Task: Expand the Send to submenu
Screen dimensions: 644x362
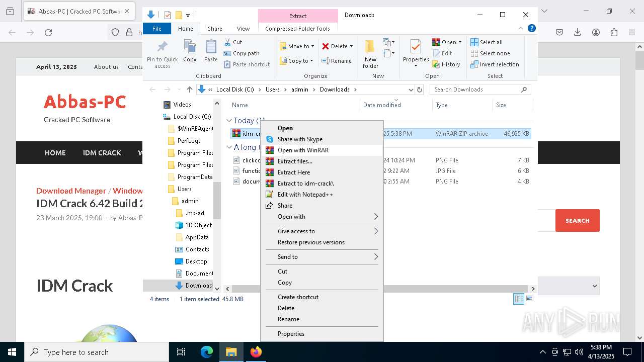Action: (322, 257)
